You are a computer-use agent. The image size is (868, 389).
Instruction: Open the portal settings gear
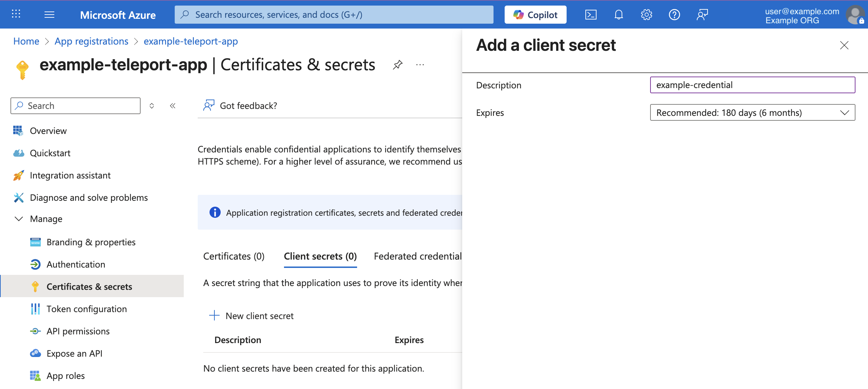point(647,14)
